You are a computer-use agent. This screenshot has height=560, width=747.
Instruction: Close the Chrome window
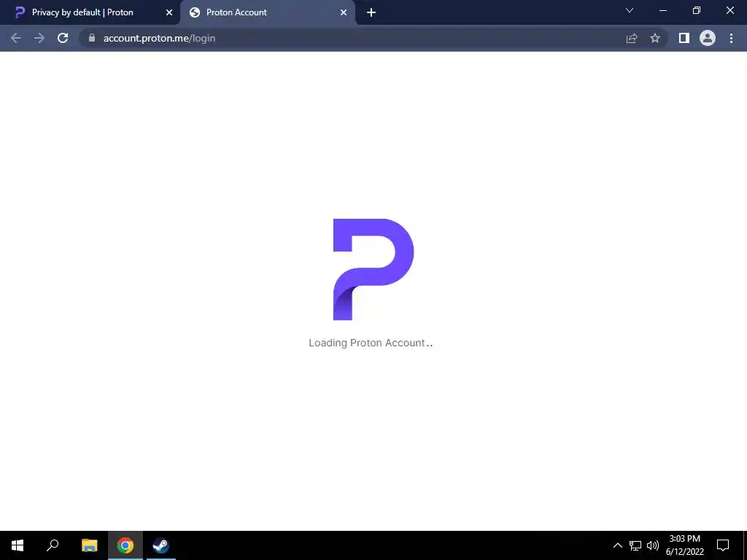pyautogui.click(x=729, y=10)
